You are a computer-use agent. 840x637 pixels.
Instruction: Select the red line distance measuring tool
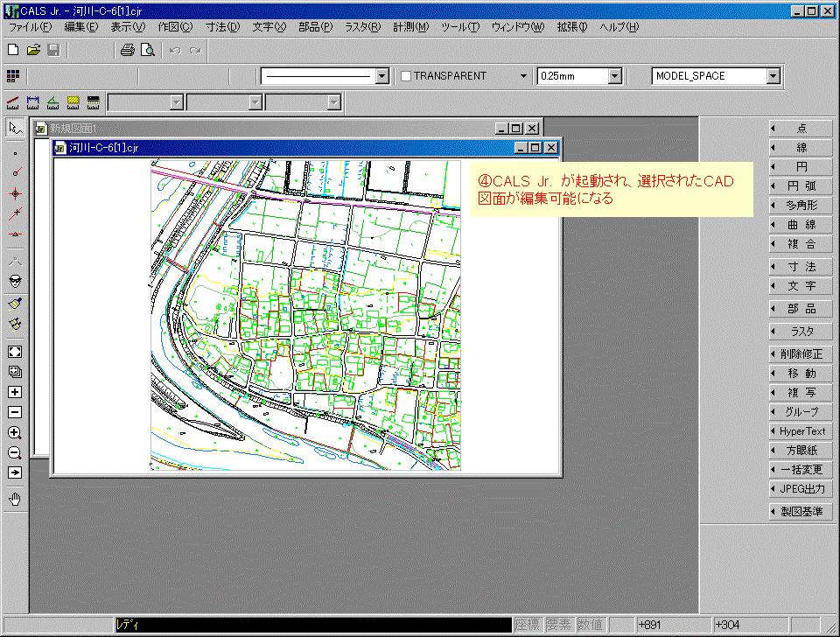13,101
